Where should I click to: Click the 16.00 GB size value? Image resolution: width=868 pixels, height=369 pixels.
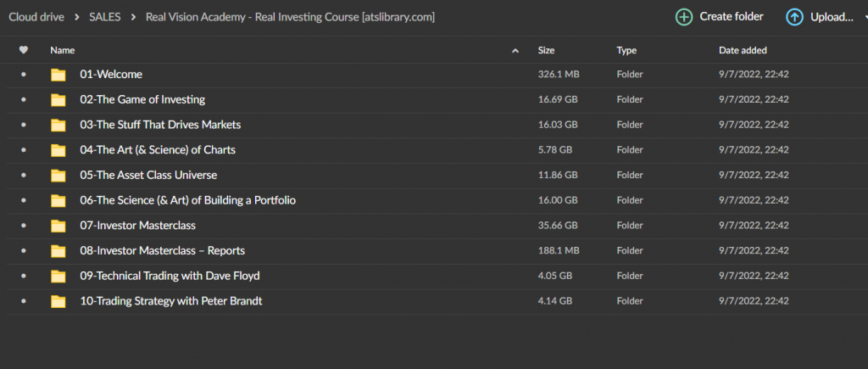pyautogui.click(x=558, y=200)
